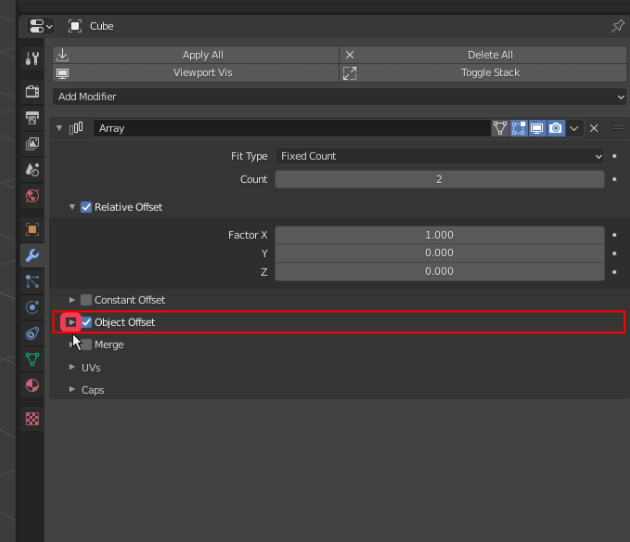Image resolution: width=630 pixels, height=542 pixels.
Task: Toggle the pin icon for Cube
Action: pyautogui.click(x=618, y=27)
